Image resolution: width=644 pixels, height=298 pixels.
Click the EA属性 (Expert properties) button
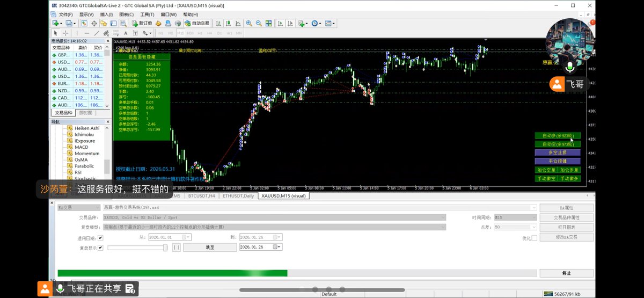pos(566,208)
